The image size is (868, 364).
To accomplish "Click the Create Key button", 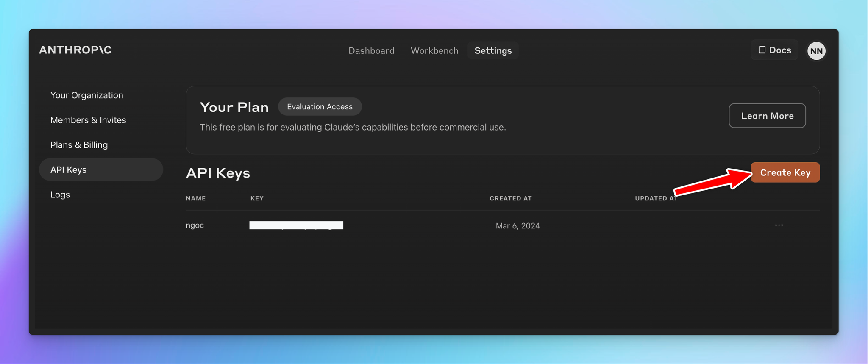I will [x=785, y=172].
